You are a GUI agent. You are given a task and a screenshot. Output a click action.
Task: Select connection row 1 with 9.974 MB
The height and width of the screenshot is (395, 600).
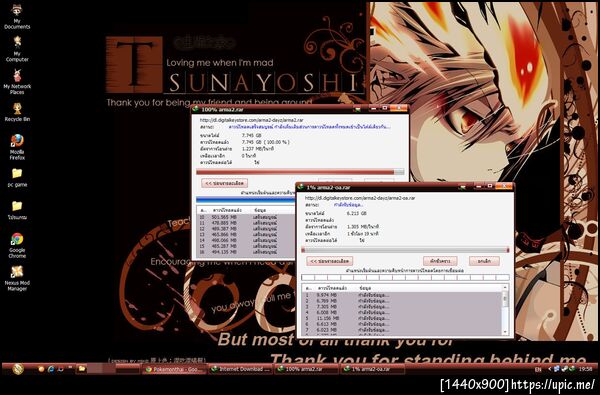[x=401, y=295]
